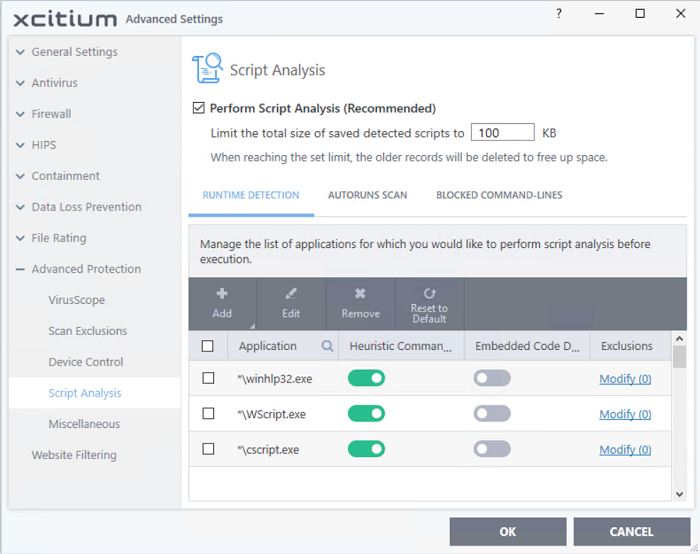
Task: Expand the HIPS chevron
Action: tap(20, 145)
